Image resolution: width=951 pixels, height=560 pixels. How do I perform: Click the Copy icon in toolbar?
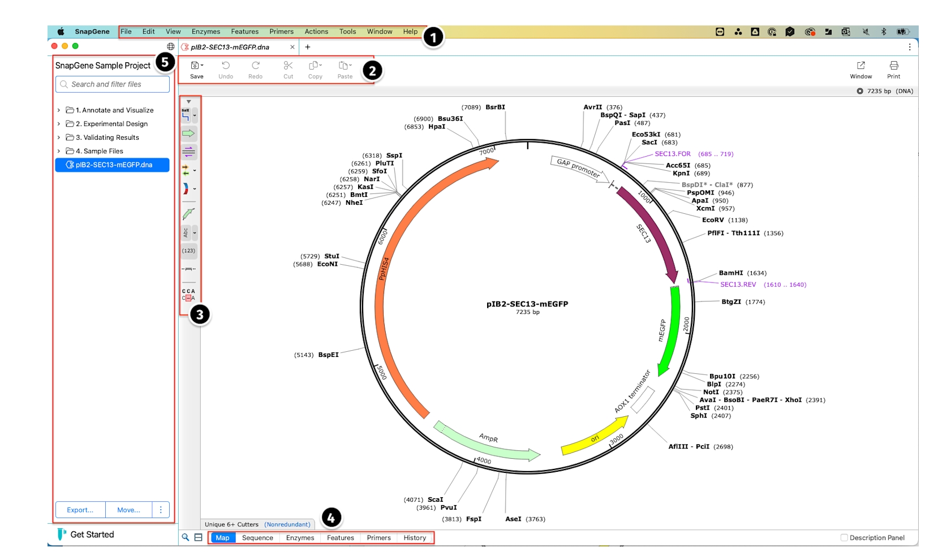click(x=315, y=66)
